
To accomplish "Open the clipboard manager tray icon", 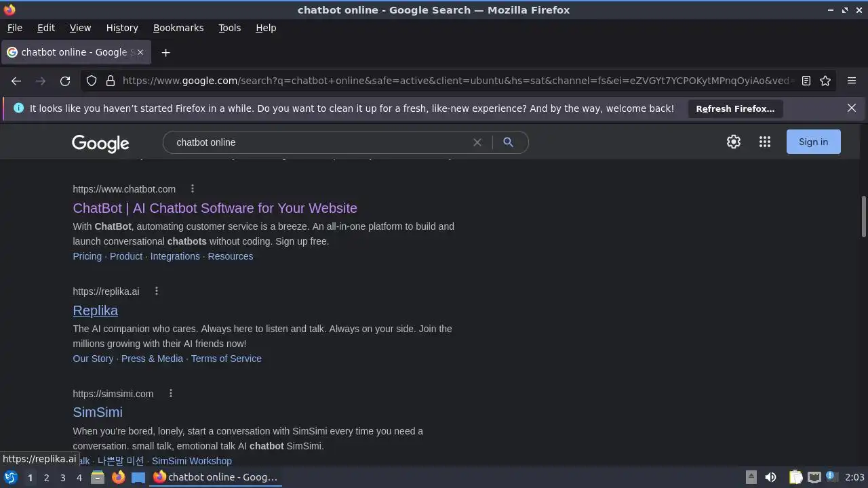I will (795, 477).
